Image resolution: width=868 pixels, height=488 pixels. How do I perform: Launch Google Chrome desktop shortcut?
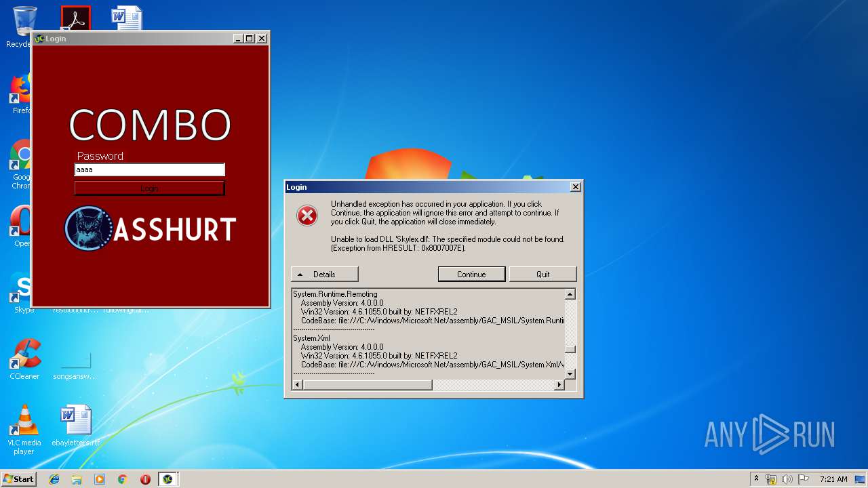(x=20, y=164)
